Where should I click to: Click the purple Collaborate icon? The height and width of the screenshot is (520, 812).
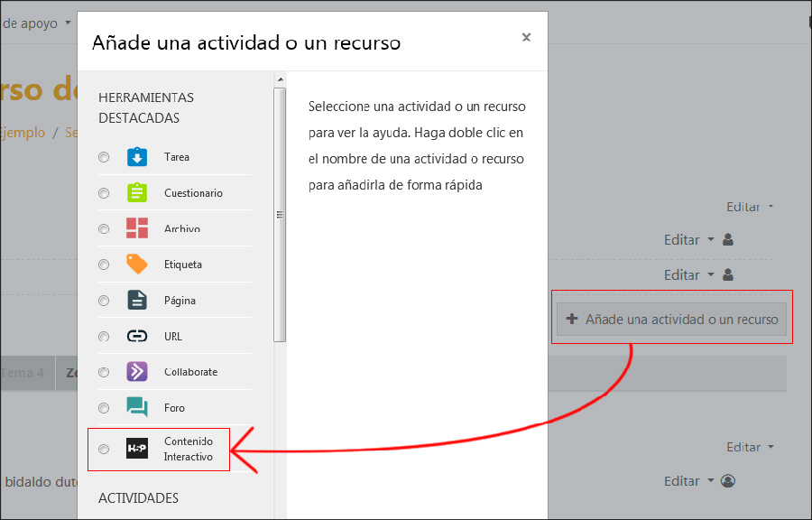click(136, 372)
